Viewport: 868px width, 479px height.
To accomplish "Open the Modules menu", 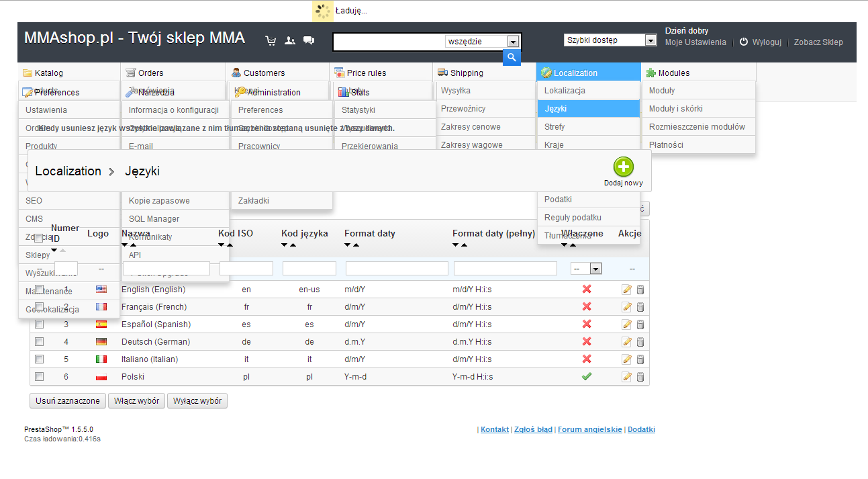I will click(x=673, y=73).
